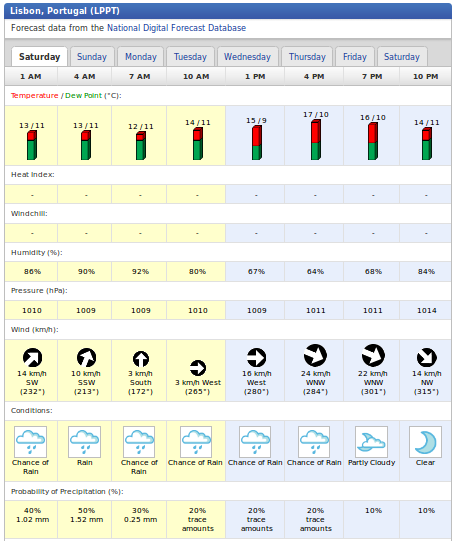Switch to the Thursday tab

tap(307, 57)
